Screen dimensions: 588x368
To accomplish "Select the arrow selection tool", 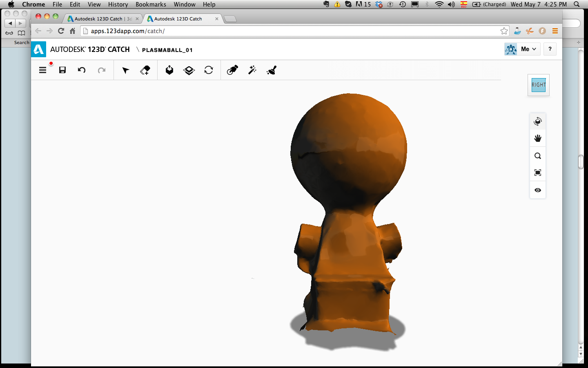I will [x=126, y=70].
